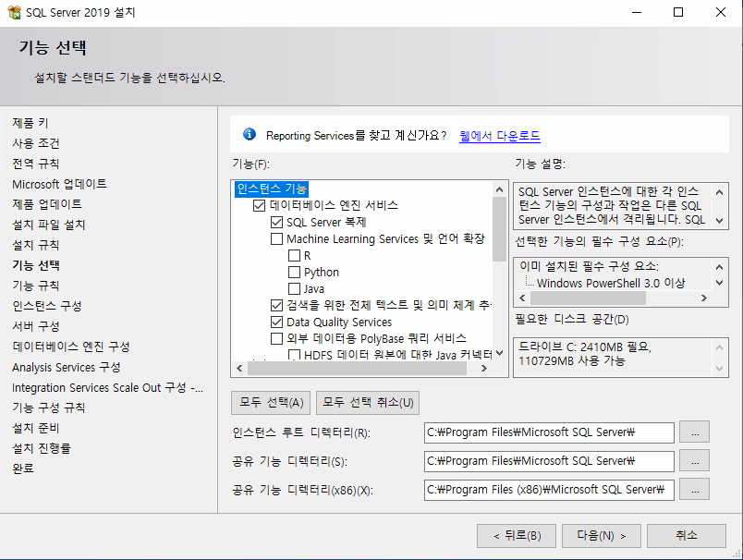
Task: Select 인스턴스 구성 step in sidebar
Action: (x=47, y=306)
